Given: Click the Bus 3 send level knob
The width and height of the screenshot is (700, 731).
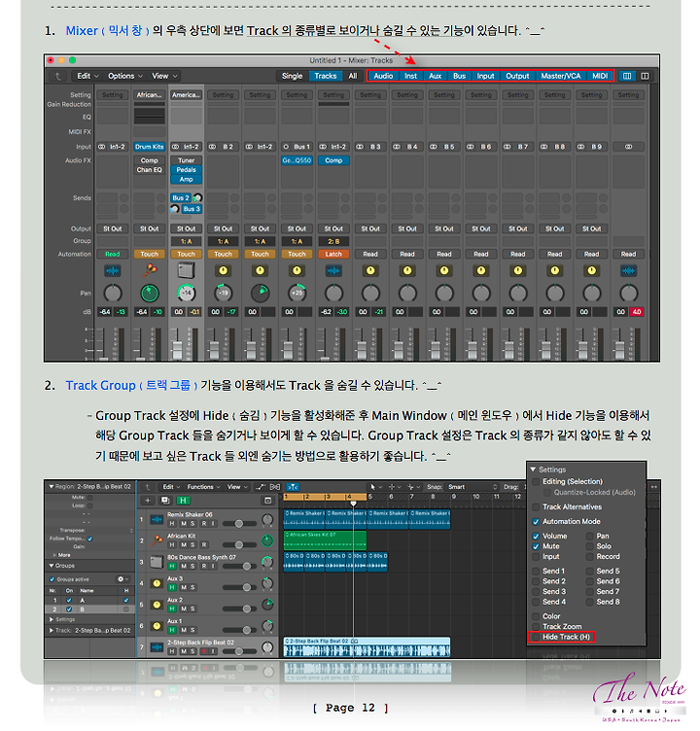Looking at the screenshot, I should coord(174,209).
